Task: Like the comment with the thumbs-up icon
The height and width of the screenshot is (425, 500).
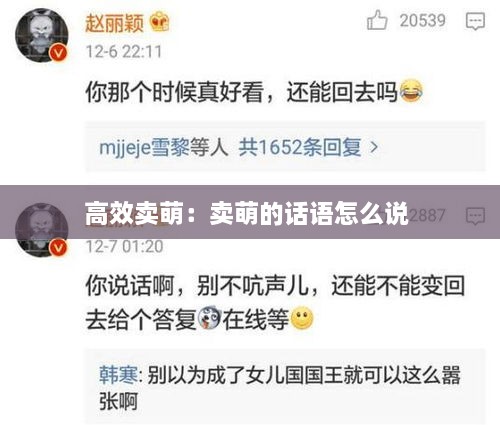Action: coord(377,20)
